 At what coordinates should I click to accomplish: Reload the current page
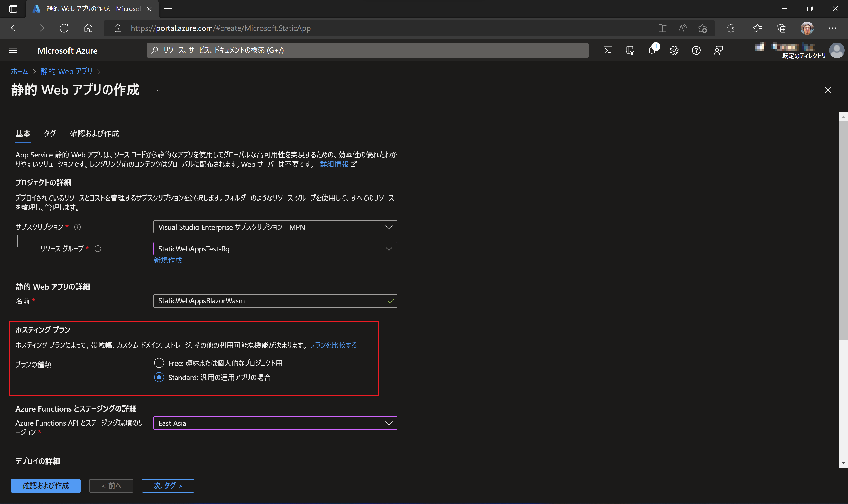pos(64,28)
